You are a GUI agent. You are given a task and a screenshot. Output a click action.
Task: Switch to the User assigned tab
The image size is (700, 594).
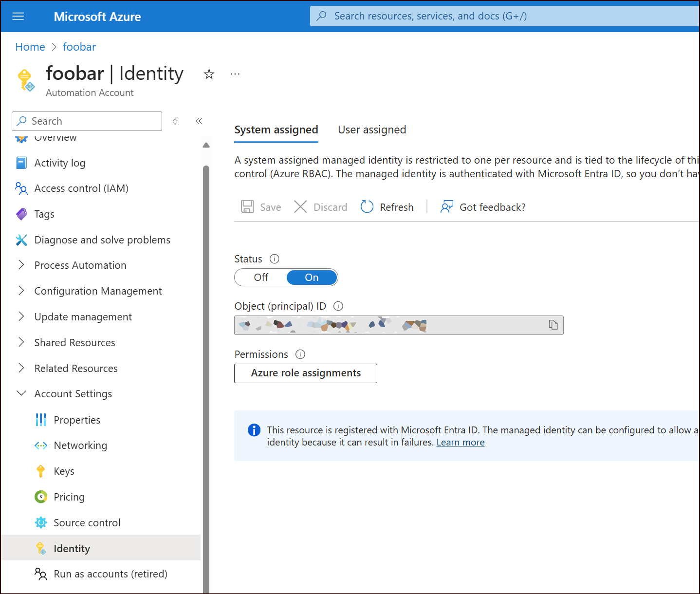point(372,130)
